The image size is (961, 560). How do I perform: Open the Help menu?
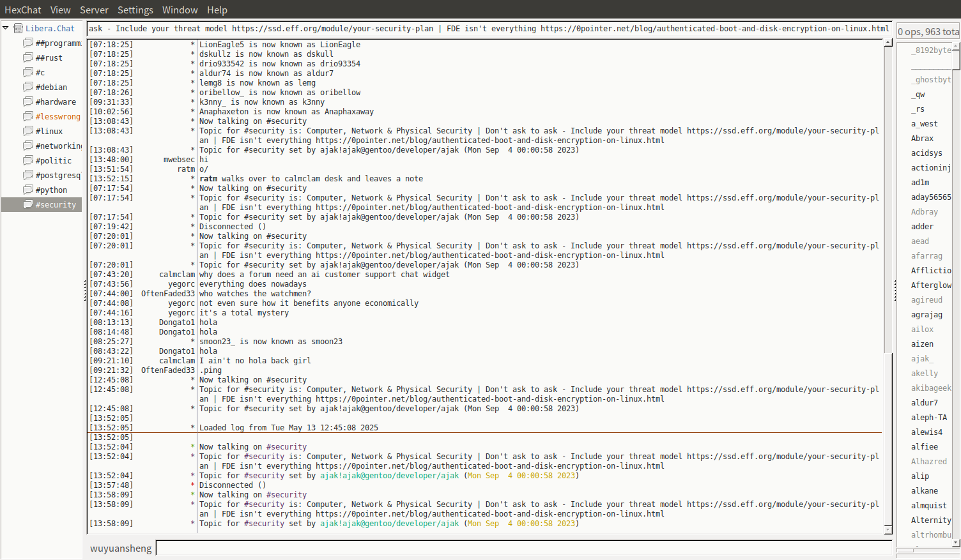[217, 10]
